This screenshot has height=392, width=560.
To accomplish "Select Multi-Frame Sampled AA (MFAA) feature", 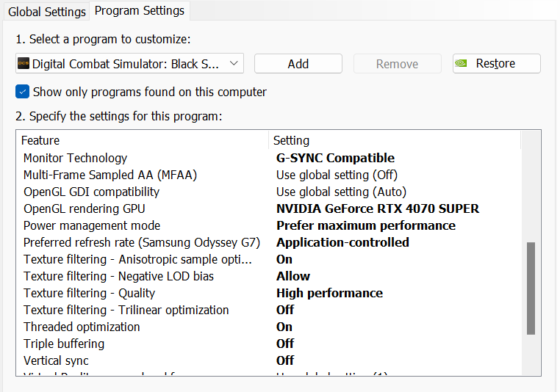I will (x=110, y=175).
